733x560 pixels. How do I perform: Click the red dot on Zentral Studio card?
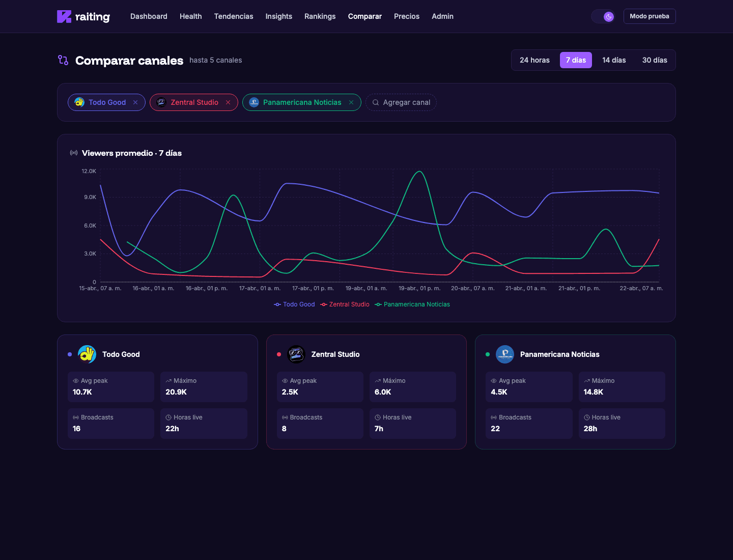pyautogui.click(x=279, y=354)
